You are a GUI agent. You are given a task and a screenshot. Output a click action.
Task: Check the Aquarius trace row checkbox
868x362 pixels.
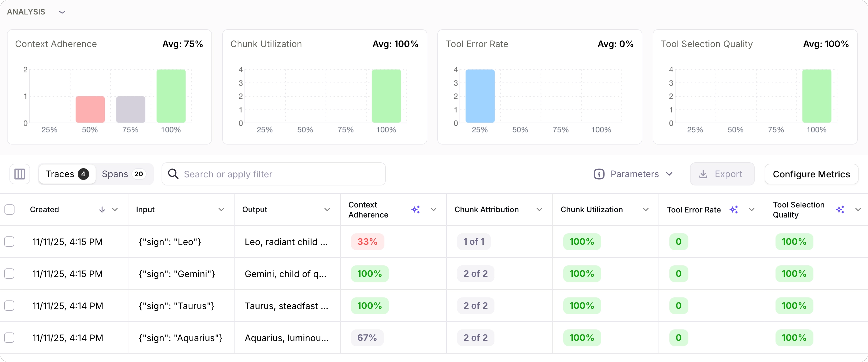pos(9,337)
